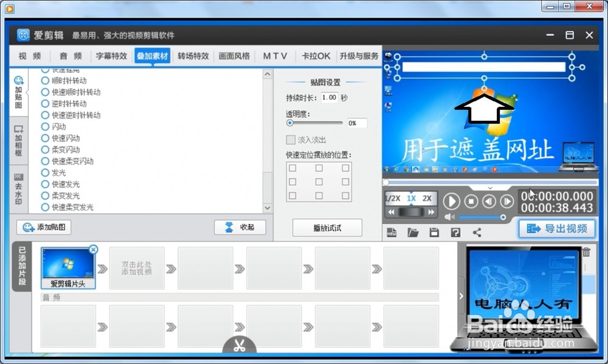
Task: Open existing project folder icon
Action: tap(413, 233)
